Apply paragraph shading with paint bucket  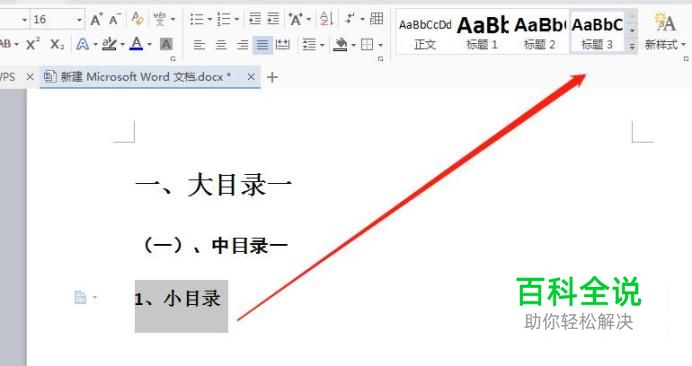coord(340,45)
